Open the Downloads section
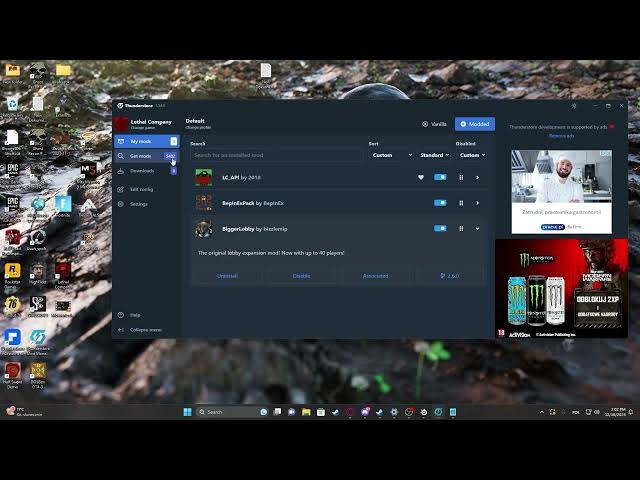This screenshot has width=640, height=480. click(x=141, y=171)
